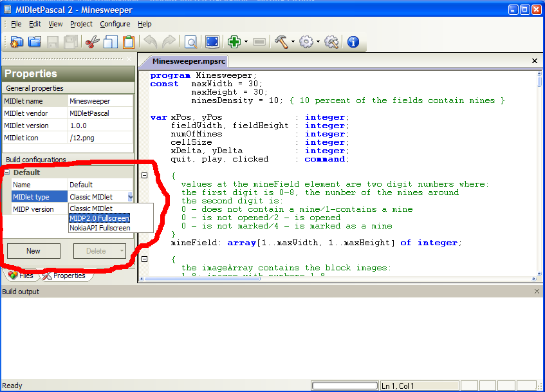Edit the MIDlet name field
The width and height of the screenshot is (545, 392).
(x=100, y=101)
